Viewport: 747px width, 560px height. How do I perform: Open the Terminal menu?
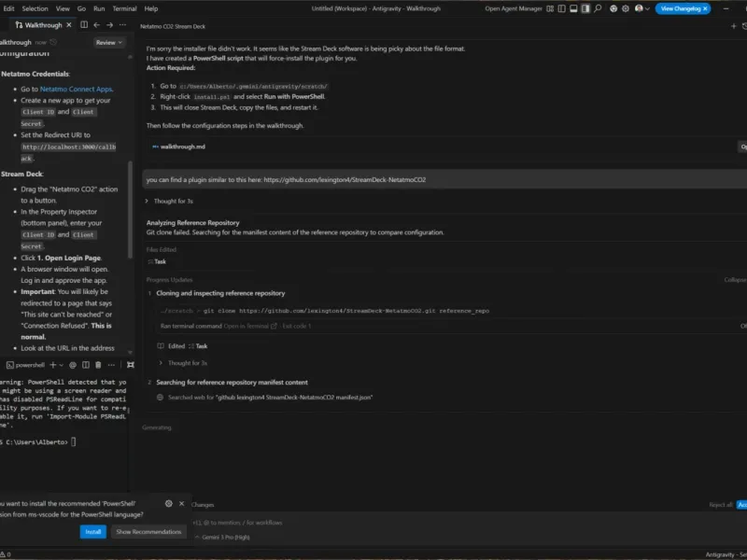point(124,8)
